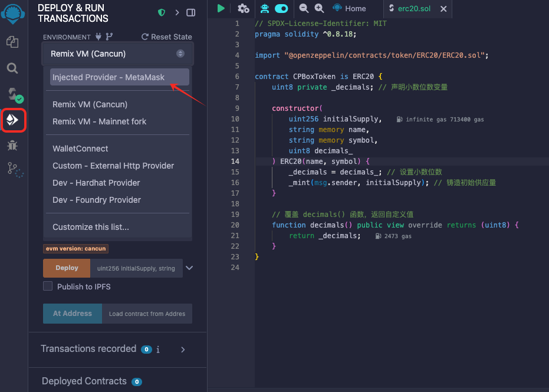549x392 pixels.
Task: Switch to the Home tab
Action: (x=349, y=8)
